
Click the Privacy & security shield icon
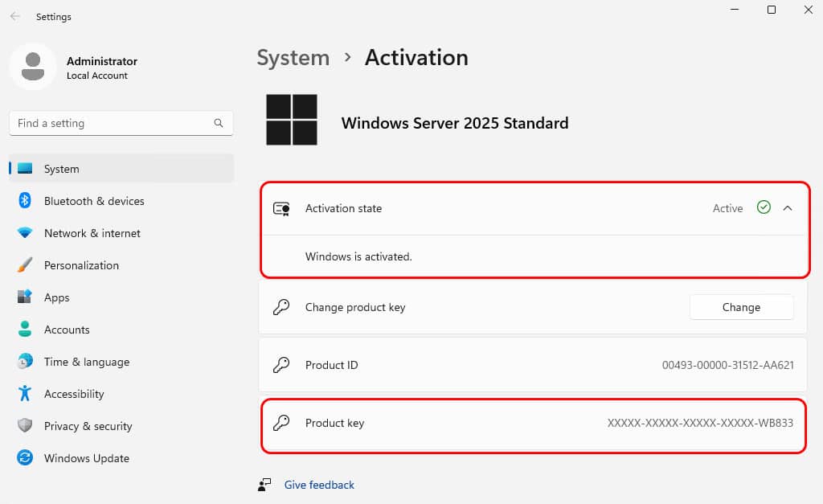[25, 425]
